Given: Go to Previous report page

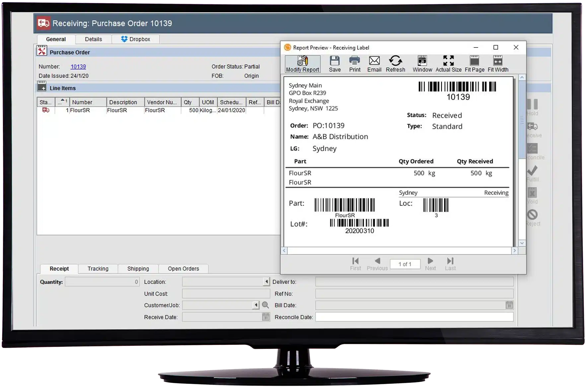Looking at the screenshot, I should [377, 264].
